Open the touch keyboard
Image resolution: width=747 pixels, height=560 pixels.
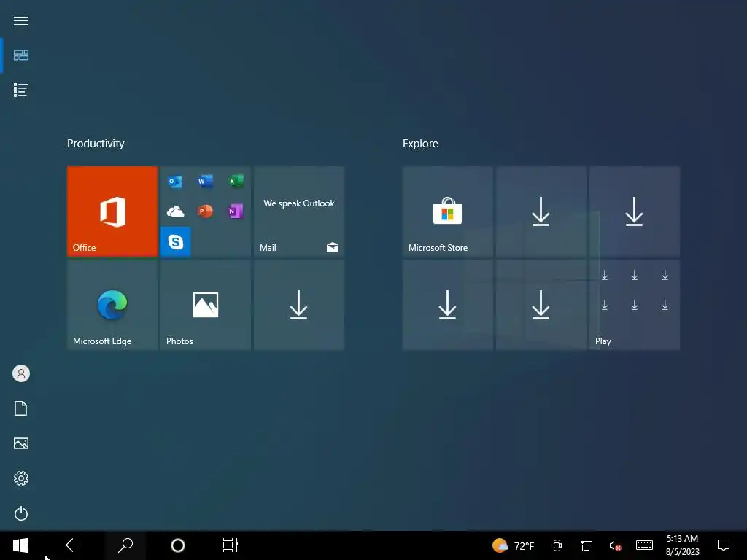coord(644,545)
